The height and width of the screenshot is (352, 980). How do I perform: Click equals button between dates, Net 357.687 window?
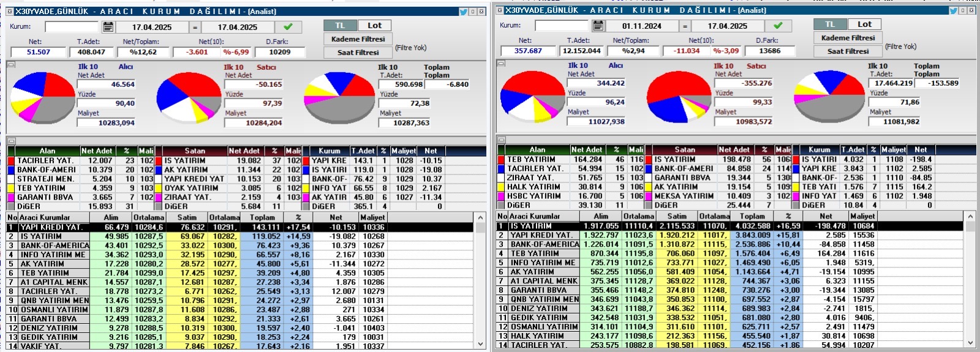[x=685, y=26]
